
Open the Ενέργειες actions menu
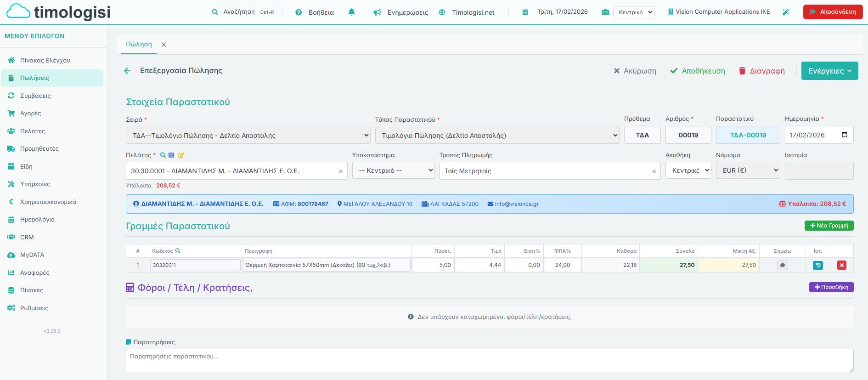click(829, 71)
